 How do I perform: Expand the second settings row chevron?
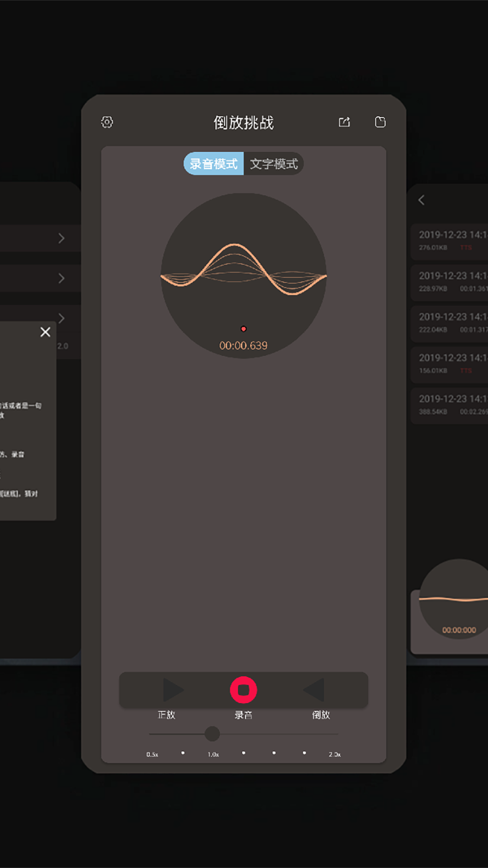61,278
